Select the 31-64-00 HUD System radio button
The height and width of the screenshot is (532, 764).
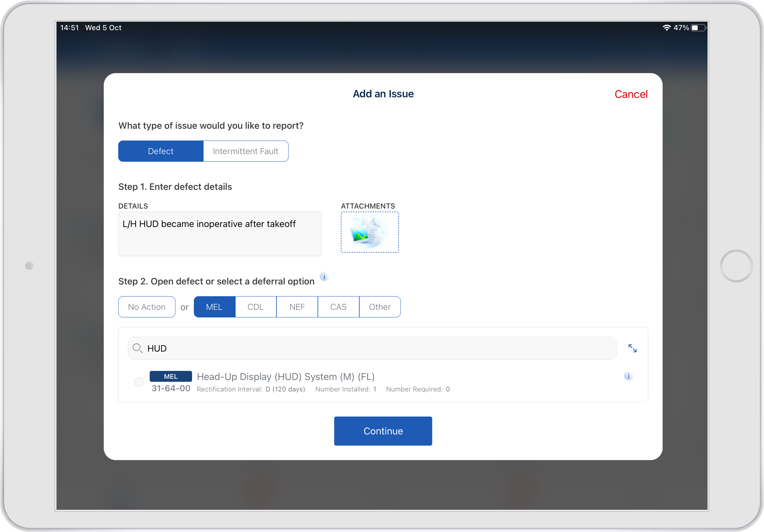coord(139,382)
